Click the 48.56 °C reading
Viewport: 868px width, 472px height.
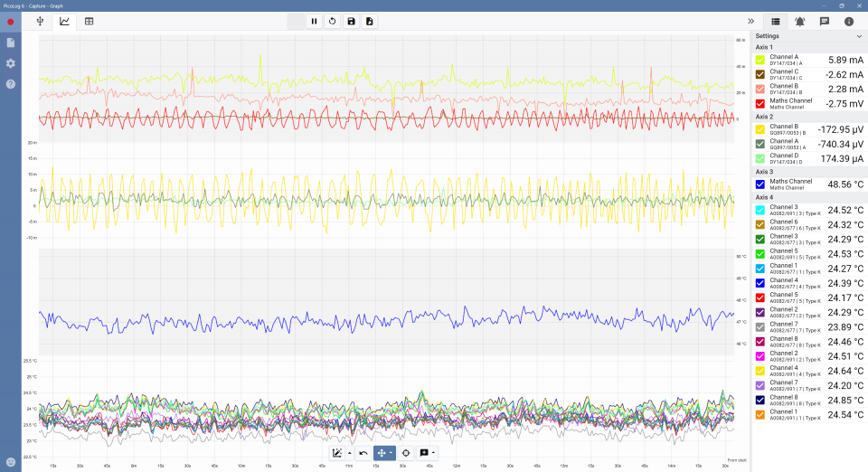pyautogui.click(x=845, y=184)
